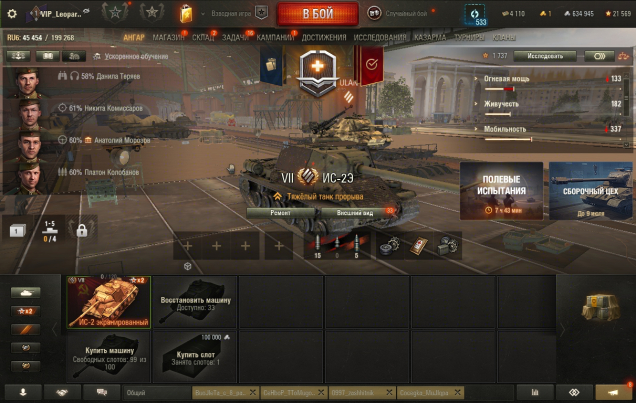Screen dimensions: 636x403
Task: Click the red В БОЙ button
Action: coord(318,13)
